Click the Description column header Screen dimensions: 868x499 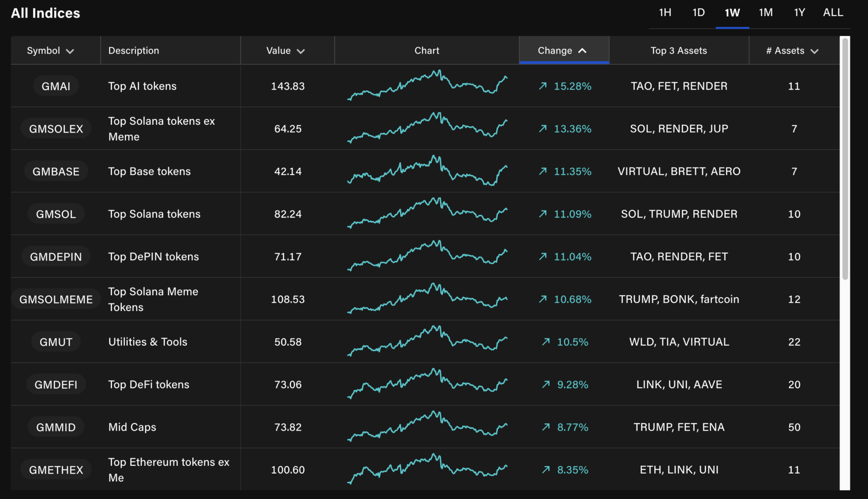coord(134,50)
